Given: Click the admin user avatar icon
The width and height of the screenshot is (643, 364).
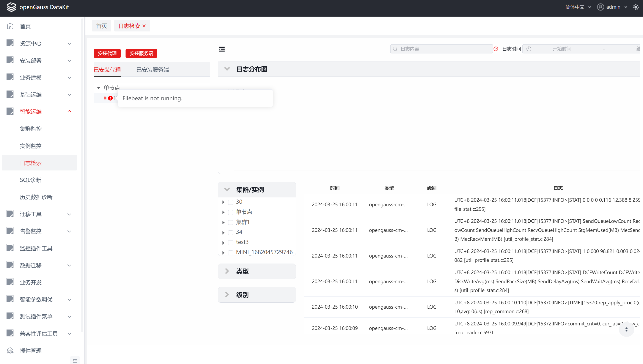Looking at the screenshot, I should tap(600, 7).
